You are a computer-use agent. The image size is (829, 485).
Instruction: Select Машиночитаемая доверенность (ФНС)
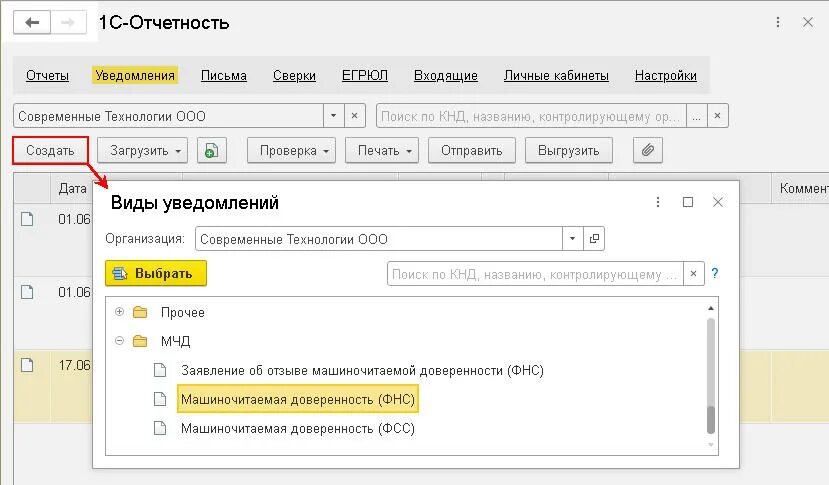point(298,399)
